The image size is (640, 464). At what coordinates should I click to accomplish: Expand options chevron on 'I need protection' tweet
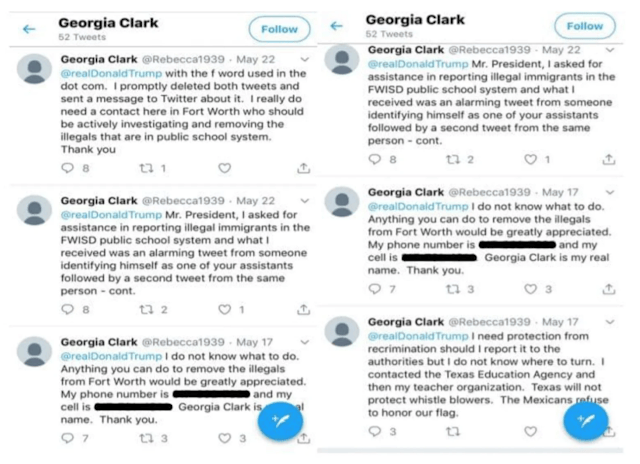[611, 323]
